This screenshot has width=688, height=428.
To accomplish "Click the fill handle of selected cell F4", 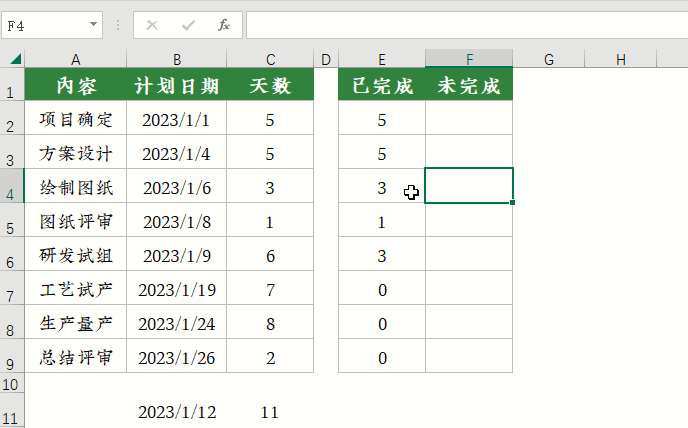I will [x=512, y=202].
